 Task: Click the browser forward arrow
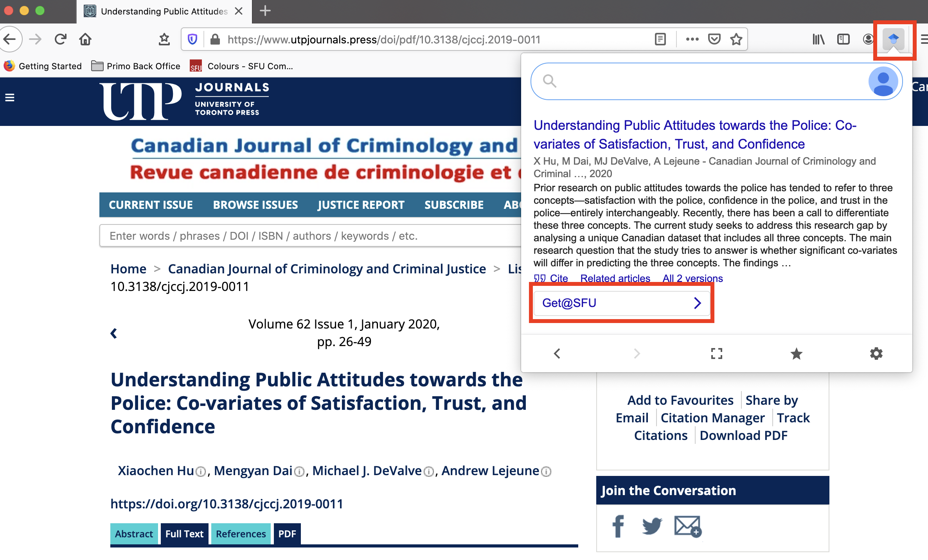click(x=35, y=39)
